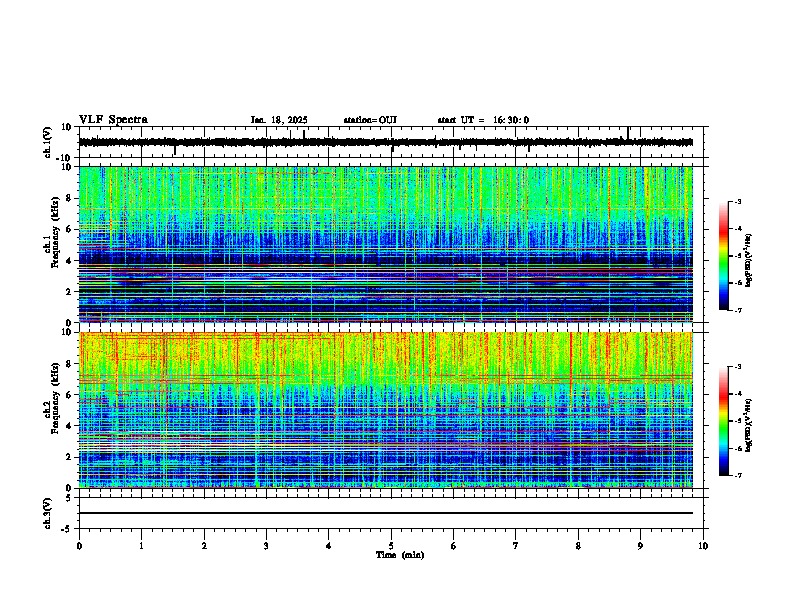792x612 pixels.
Task: Click the 'ch.3(V)' axis label
Action: 47,513
